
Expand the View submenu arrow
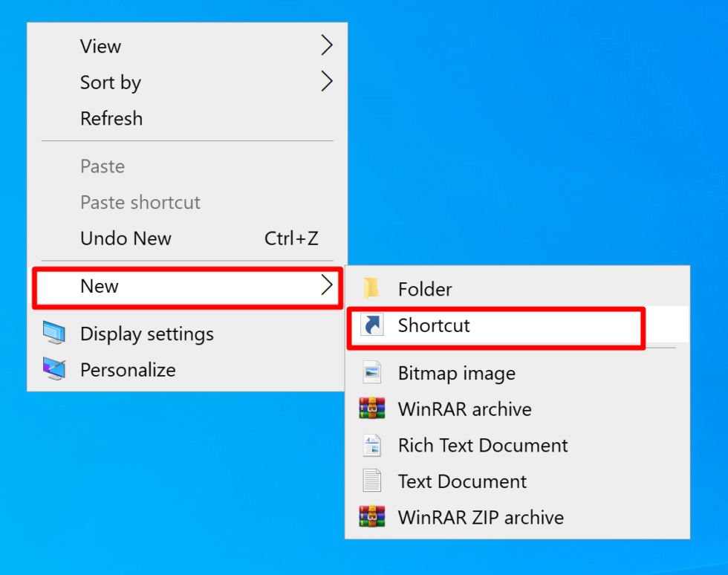click(x=326, y=45)
